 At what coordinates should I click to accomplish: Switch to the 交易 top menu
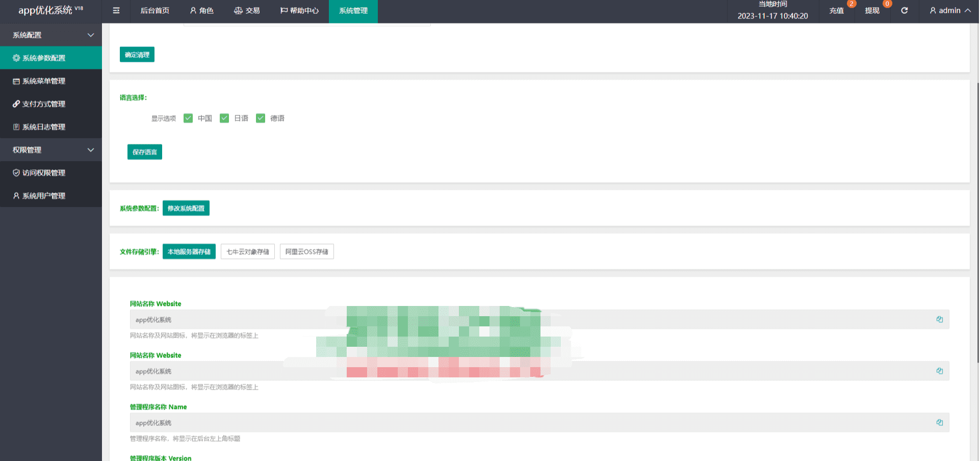(247, 11)
